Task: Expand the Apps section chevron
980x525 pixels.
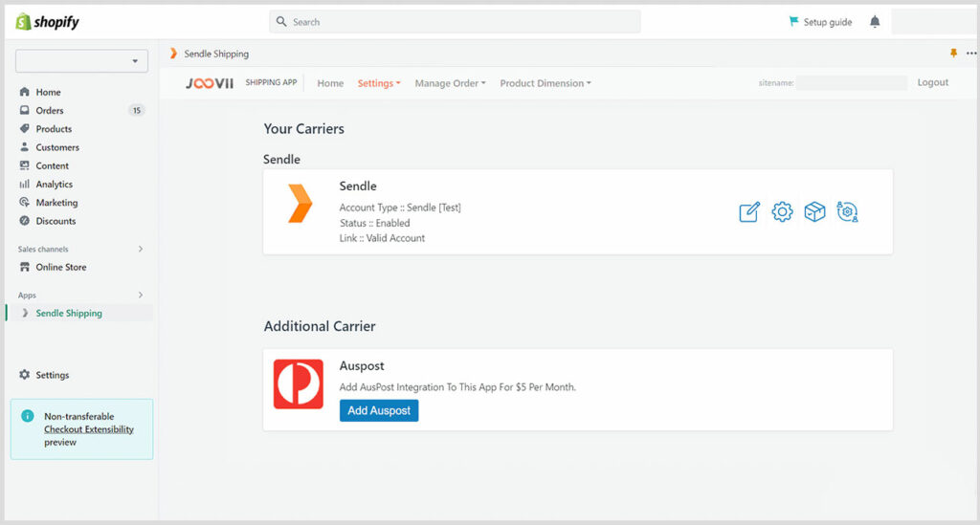Action: point(141,295)
